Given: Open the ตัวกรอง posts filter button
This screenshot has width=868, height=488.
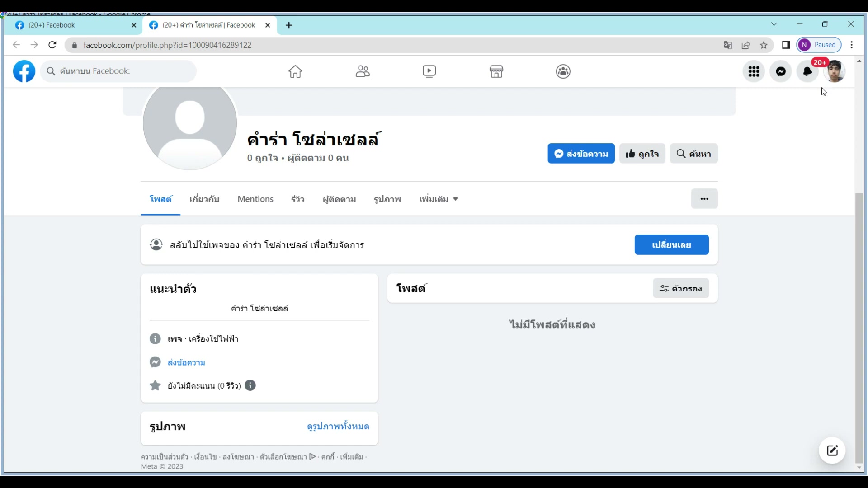Looking at the screenshot, I should point(680,288).
